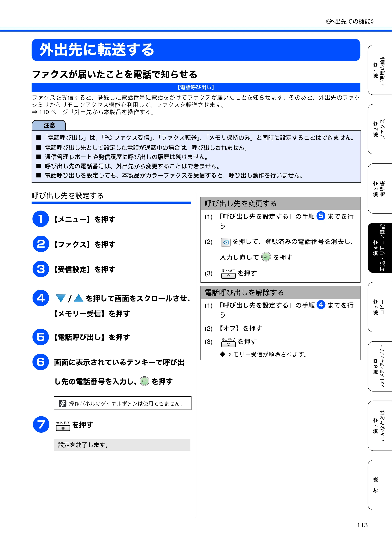Click 停止/終了 icon under 呼び出し先を変更する
Screen dimensions: 392x555
[x=228, y=274]
